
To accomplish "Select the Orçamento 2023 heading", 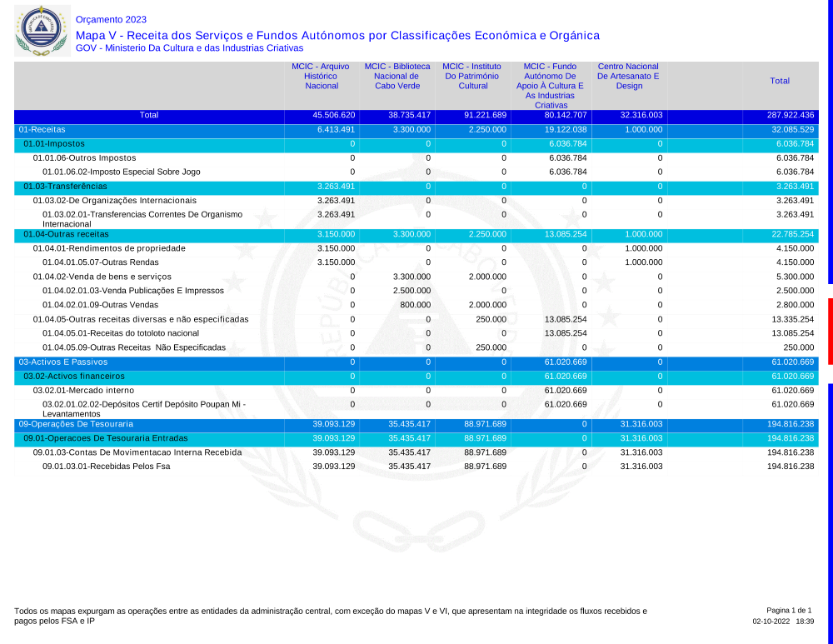I will tap(110, 19).
